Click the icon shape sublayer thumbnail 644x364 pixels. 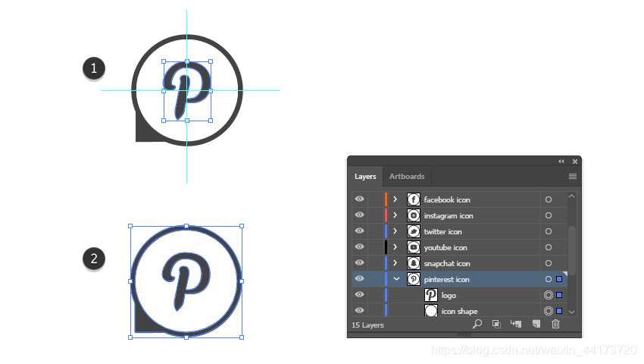[431, 310]
